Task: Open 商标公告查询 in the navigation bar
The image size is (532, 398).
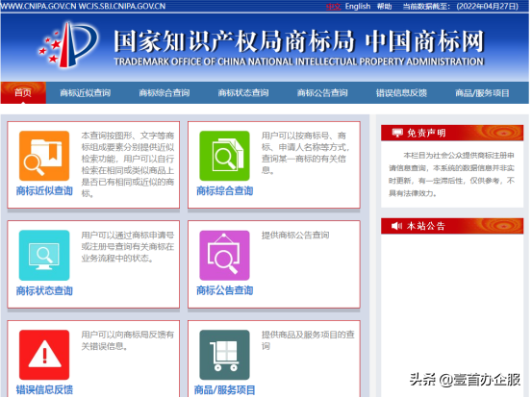Action: click(x=322, y=93)
